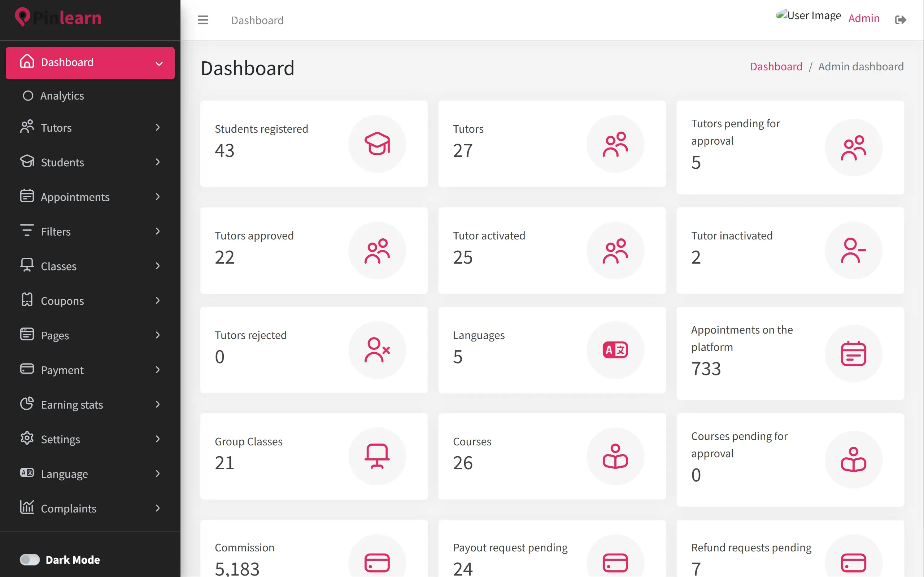Open the Appointments calendar icon
The height and width of the screenshot is (577, 924).
[x=27, y=197]
